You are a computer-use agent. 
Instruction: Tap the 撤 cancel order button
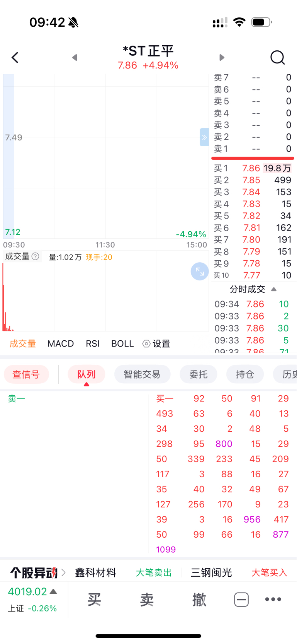click(199, 600)
